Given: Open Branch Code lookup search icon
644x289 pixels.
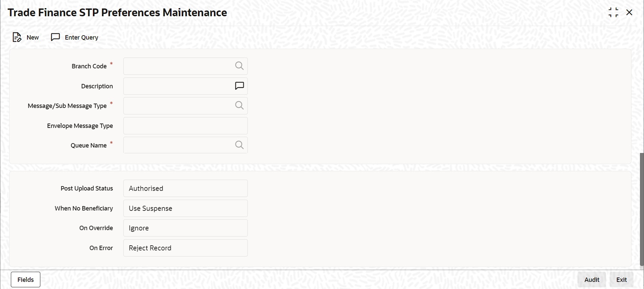Looking at the screenshot, I should 239,66.
